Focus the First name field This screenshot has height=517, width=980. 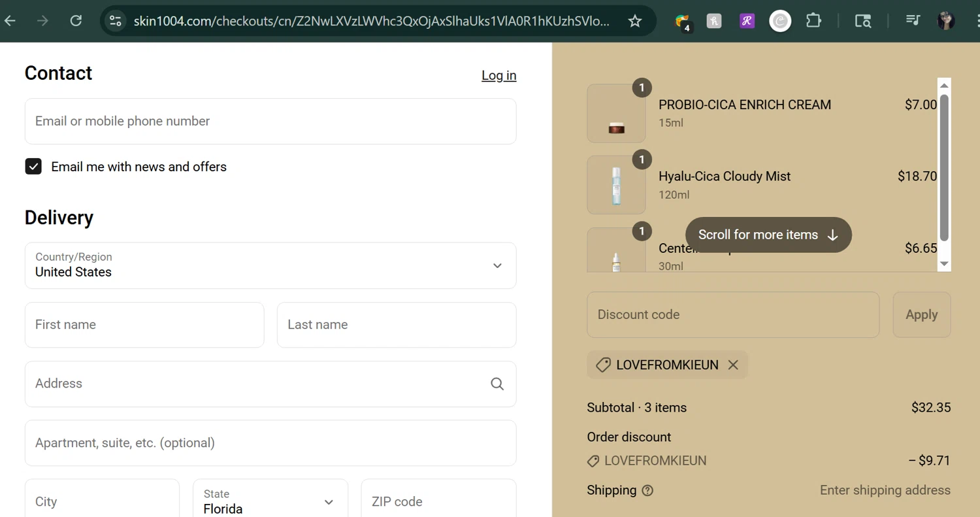(x=144, y=325)
